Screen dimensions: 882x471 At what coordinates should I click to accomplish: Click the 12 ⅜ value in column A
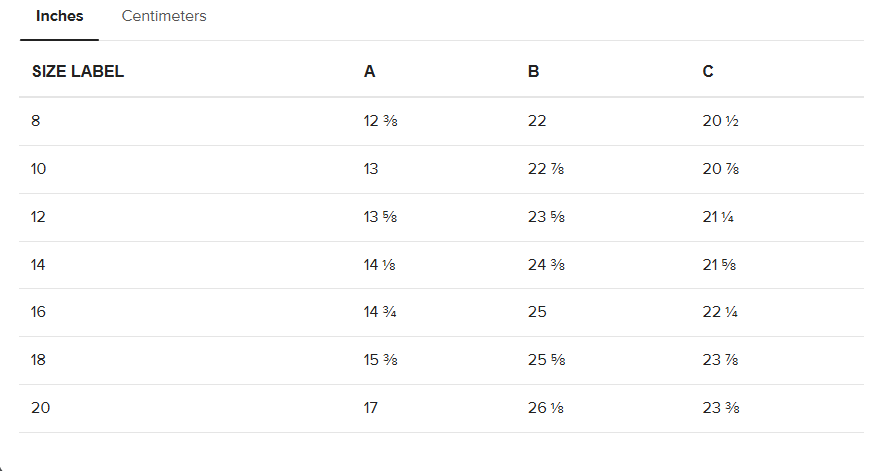point(380,121)
